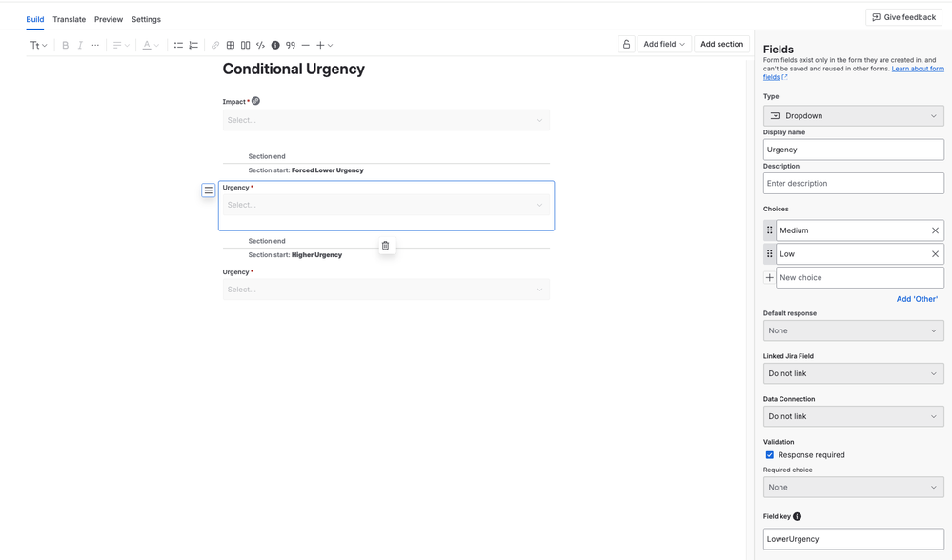The width and height of the screenshot is (952, 560).
Task: Toggle bold formatting
Action: (x=65, y=45)
